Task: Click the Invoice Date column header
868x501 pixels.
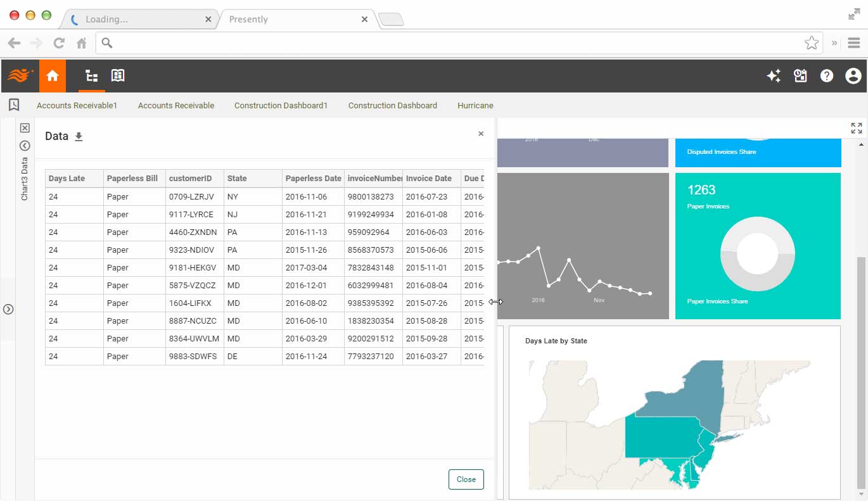Action: 431,179
